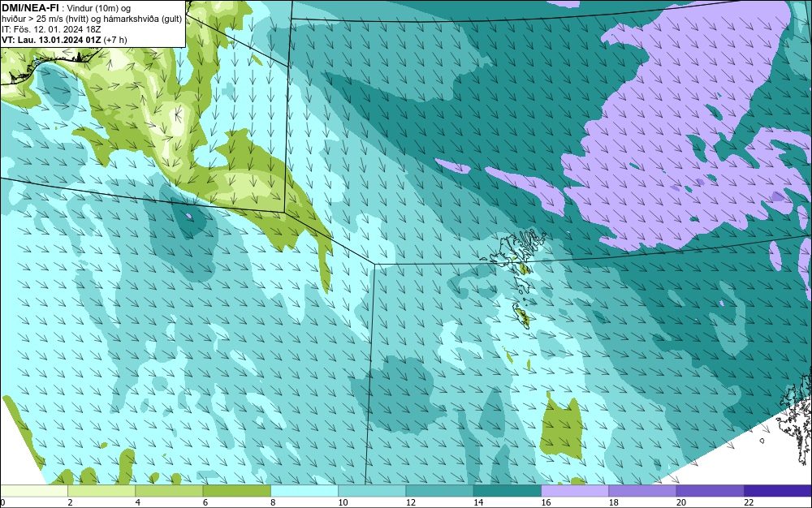Click the 16-18 m/s light purple legend swatch
The height and width of the screenshot is (508, 812).
pos(575,490)
